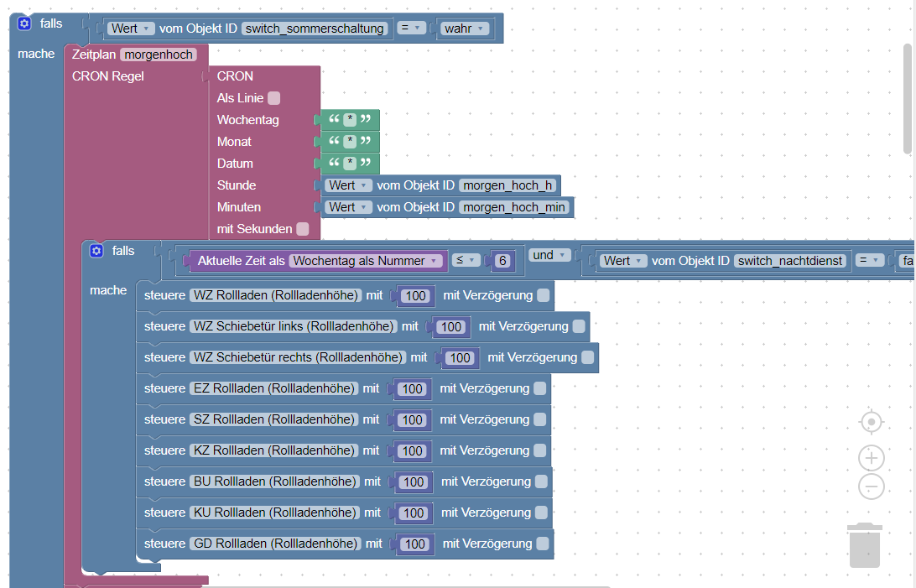Select the CRON block label

click(x=235, y=75)
